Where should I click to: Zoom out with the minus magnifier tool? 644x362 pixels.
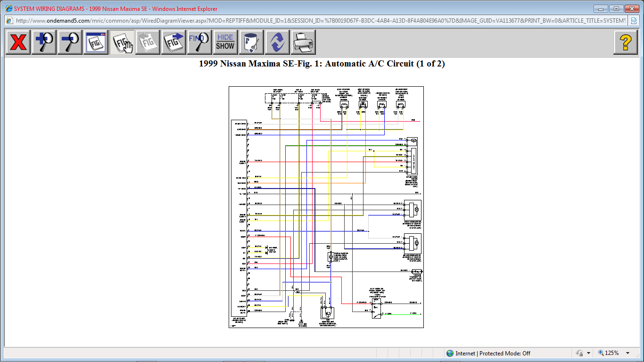tap(70, 42)
